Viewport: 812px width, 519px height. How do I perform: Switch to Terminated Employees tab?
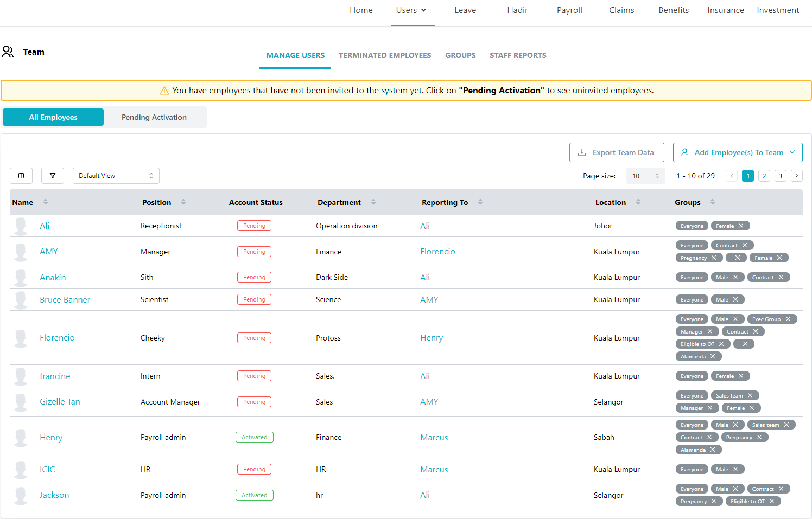(385, 55)
